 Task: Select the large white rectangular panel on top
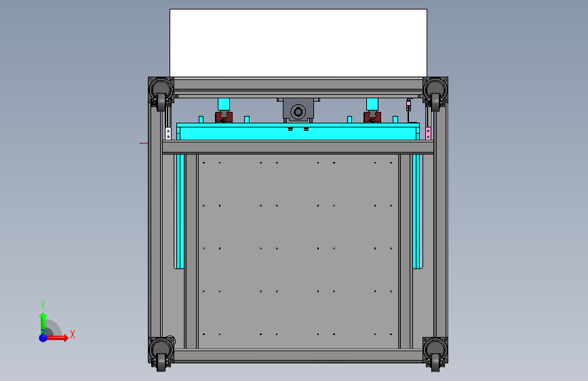point(298,43)
